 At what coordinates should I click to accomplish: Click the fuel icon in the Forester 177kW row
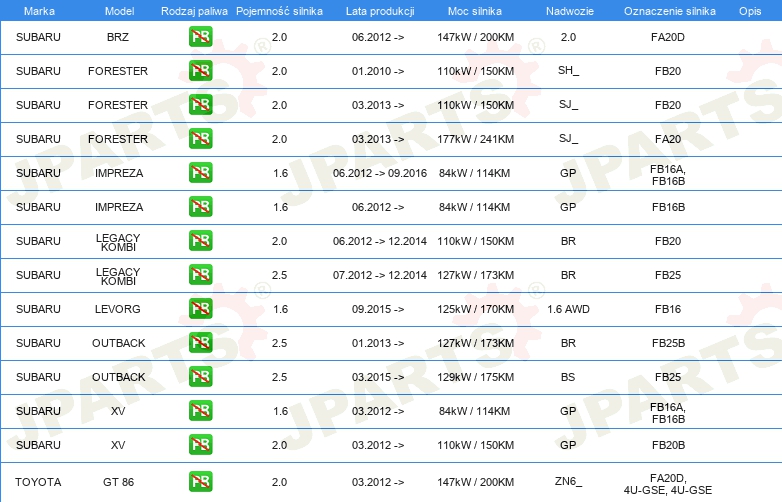200,139
